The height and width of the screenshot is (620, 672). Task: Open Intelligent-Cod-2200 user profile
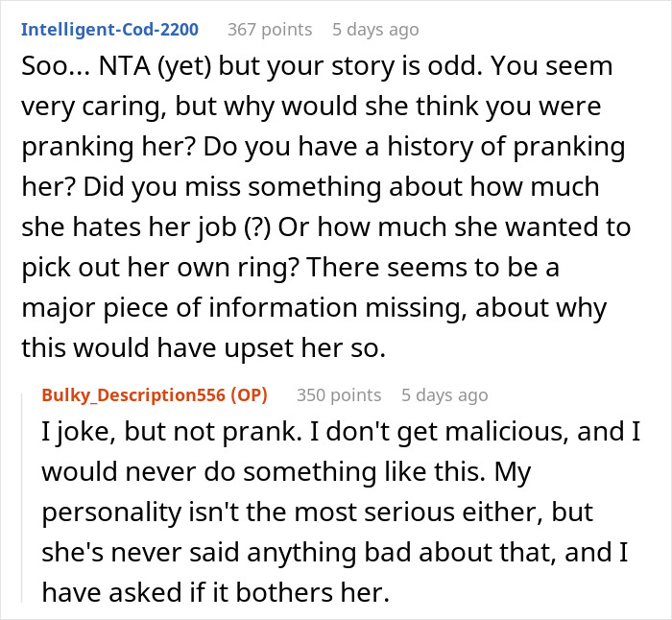click(109, 30)
